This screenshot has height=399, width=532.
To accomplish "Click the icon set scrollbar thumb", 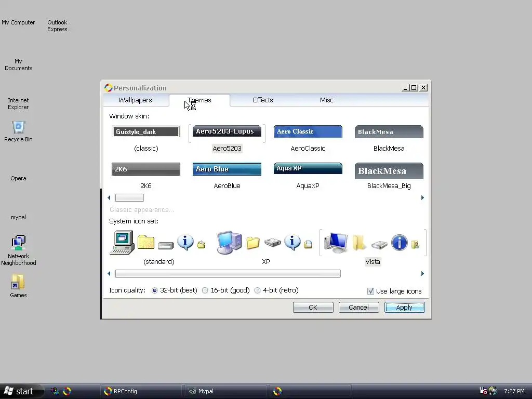I will [x=228, y=273].
